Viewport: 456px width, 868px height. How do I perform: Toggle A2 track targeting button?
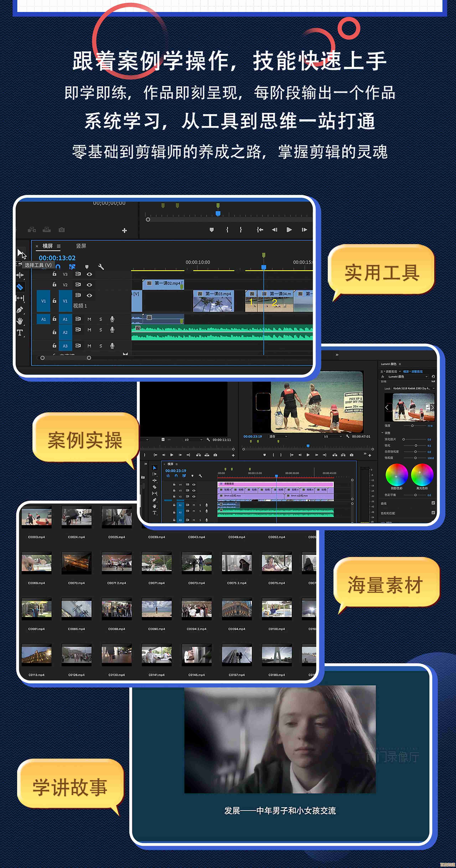click(65, 332)
